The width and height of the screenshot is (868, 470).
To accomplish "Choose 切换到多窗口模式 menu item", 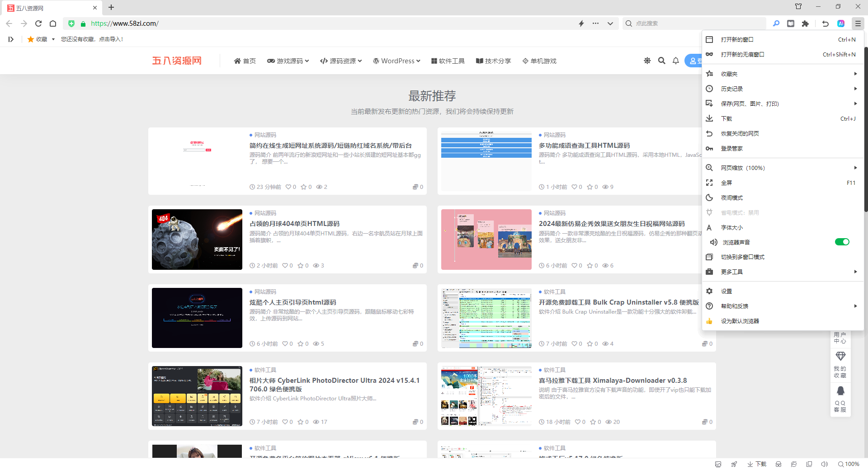I will point(783,257).
